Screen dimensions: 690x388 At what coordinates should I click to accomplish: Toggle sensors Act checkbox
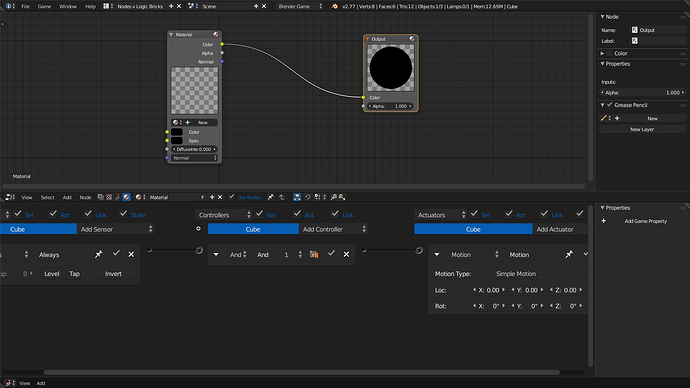click(x=53, y=213)
